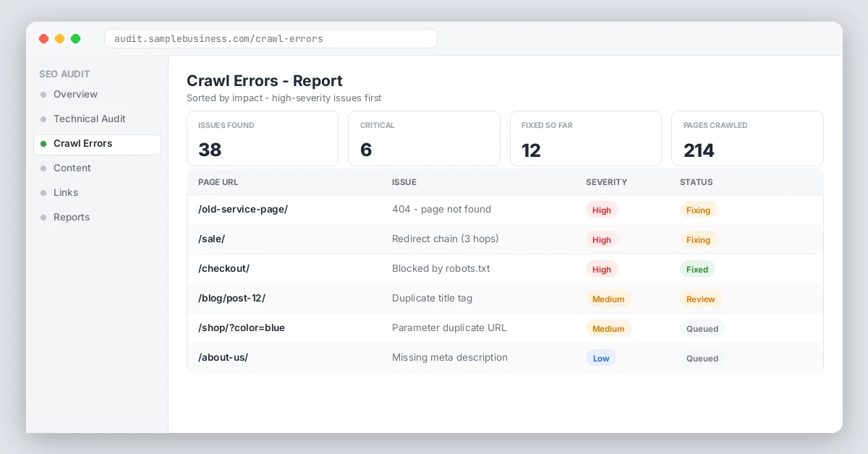Open the Issues Found 38 card
The height and width of the screenshot is (454, 868).
tap(263, 138)
